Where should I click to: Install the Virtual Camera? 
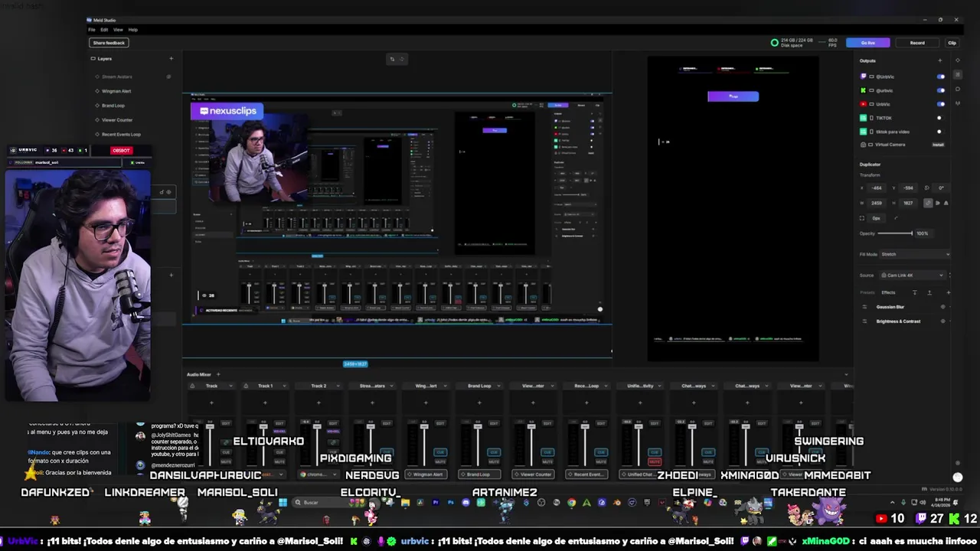(938, 145)
